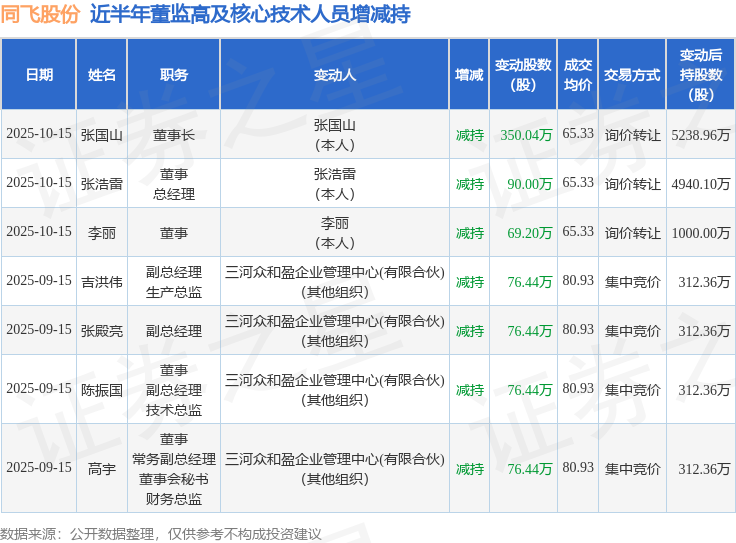Screen dimensions: 736x543
Task: Click the 减持 label in 陈振国's row
Action: (469, 390)
